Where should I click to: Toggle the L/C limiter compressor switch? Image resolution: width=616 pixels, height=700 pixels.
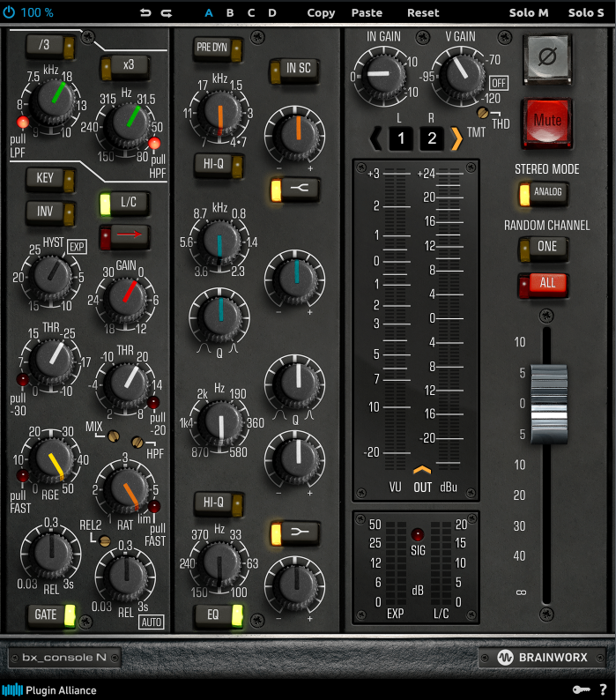(124, 204)
